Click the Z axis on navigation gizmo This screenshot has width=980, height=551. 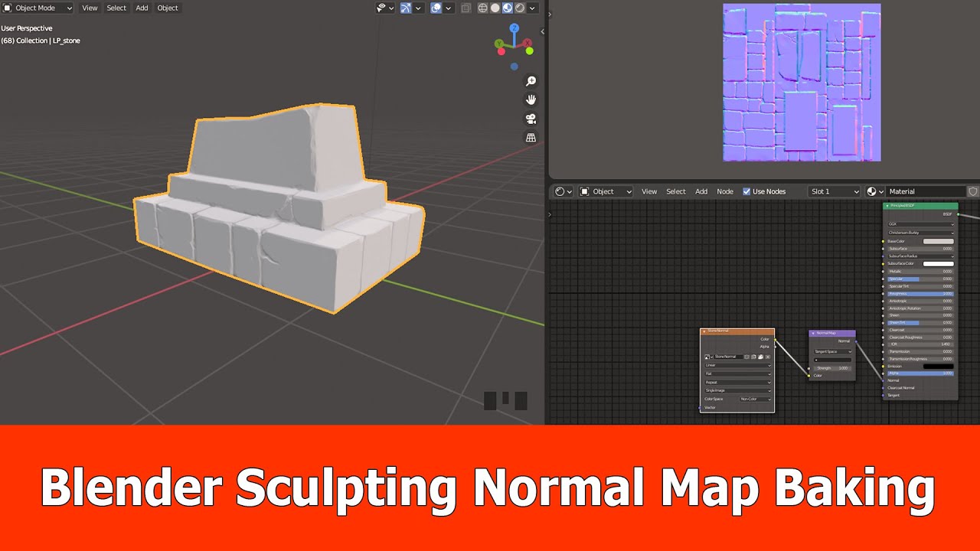pos(514,28)
